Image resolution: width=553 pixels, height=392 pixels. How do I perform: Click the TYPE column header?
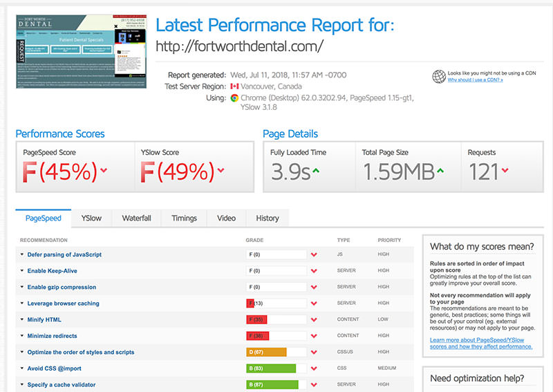[344, 240]
